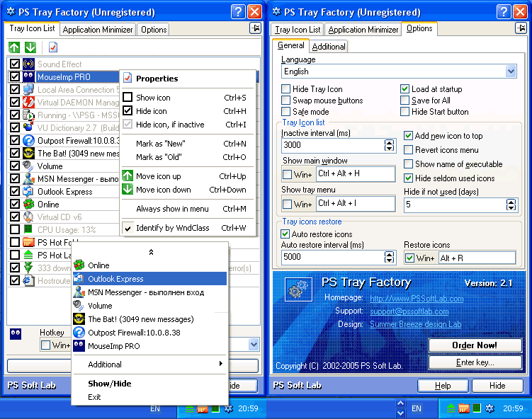Choose Always show in menu

(188, 209)
